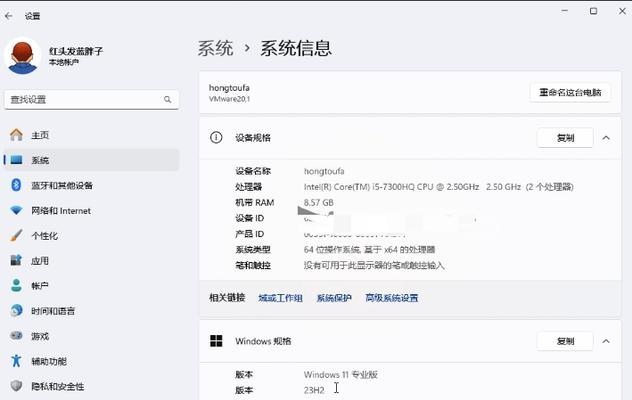Click the Time & language (时间和语言) globe icon
The image size is (632, 400).
point(16,310)
